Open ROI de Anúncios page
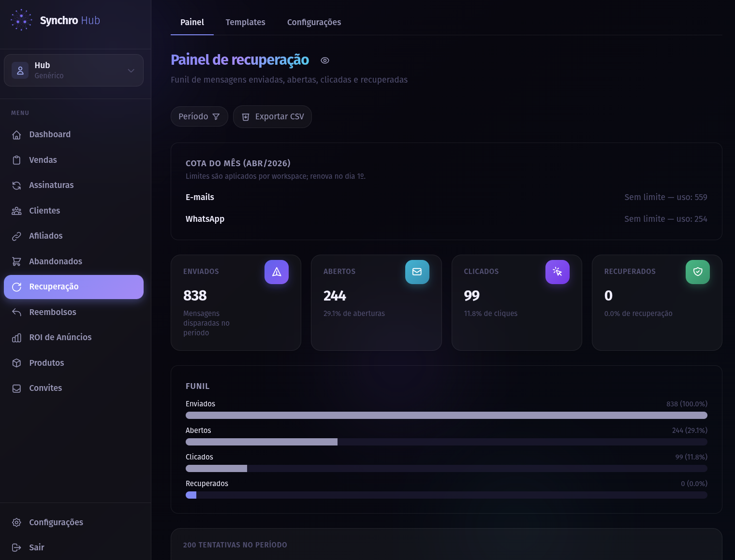 click(73, 338)
